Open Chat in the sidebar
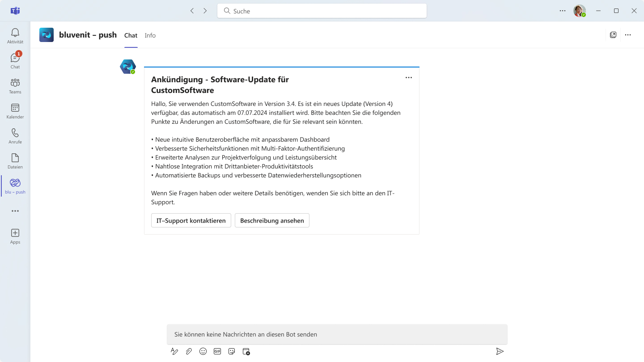The image size is (644, 362). click(x=15, y=58)
